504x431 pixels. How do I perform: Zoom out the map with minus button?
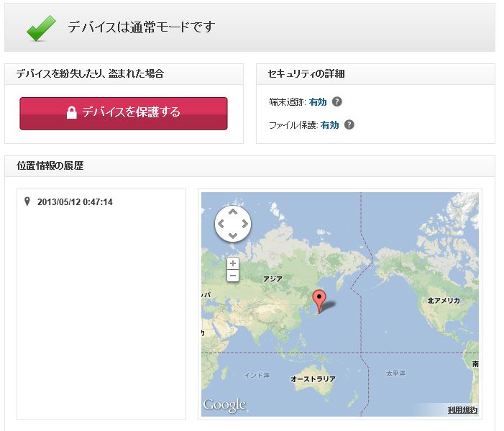pyautogui.click(x=233, y=276)
